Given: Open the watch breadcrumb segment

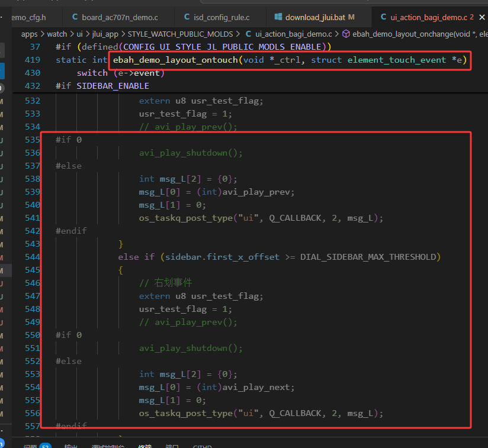Looking at the screenshot, I should coord(57,34).
